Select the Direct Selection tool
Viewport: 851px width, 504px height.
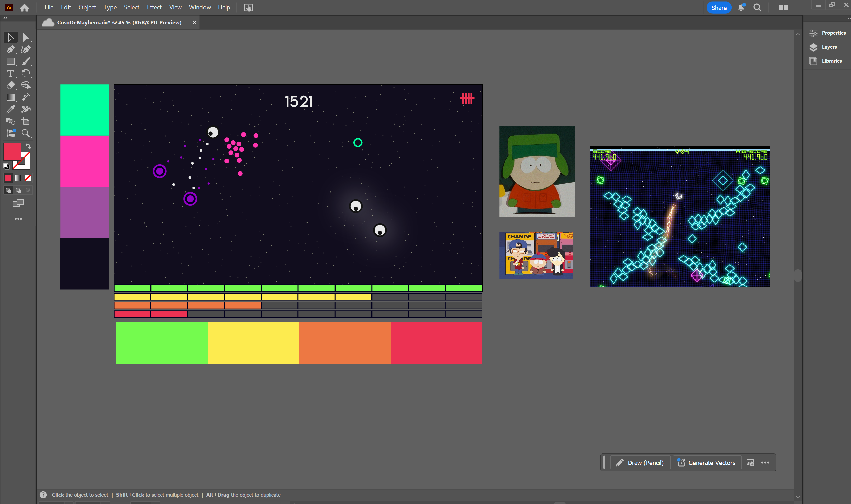26,37
